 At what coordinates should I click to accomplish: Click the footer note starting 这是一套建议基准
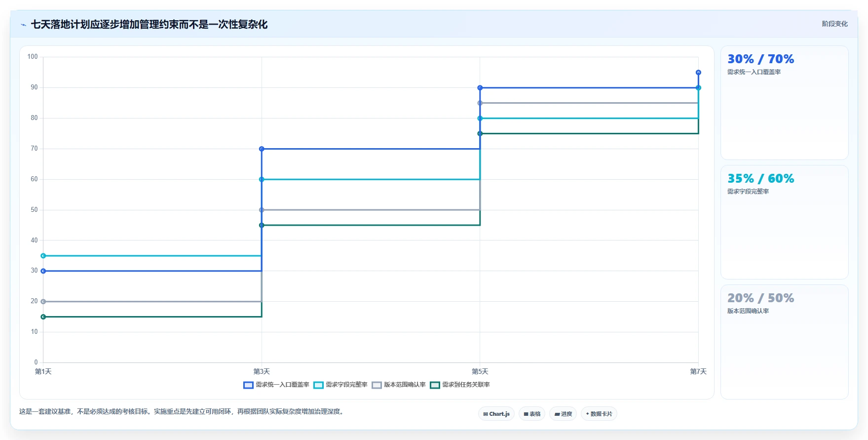coord(181,411)
